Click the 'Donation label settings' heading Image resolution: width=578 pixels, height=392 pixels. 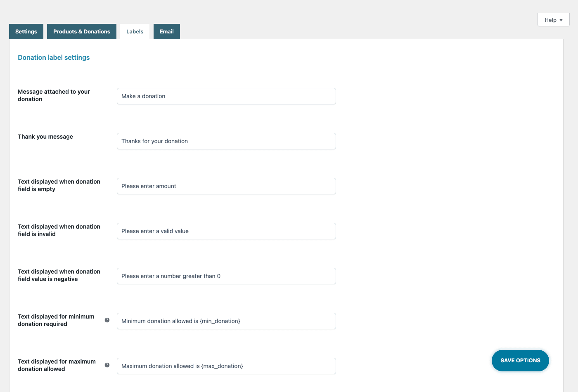(x=54, y=58)
